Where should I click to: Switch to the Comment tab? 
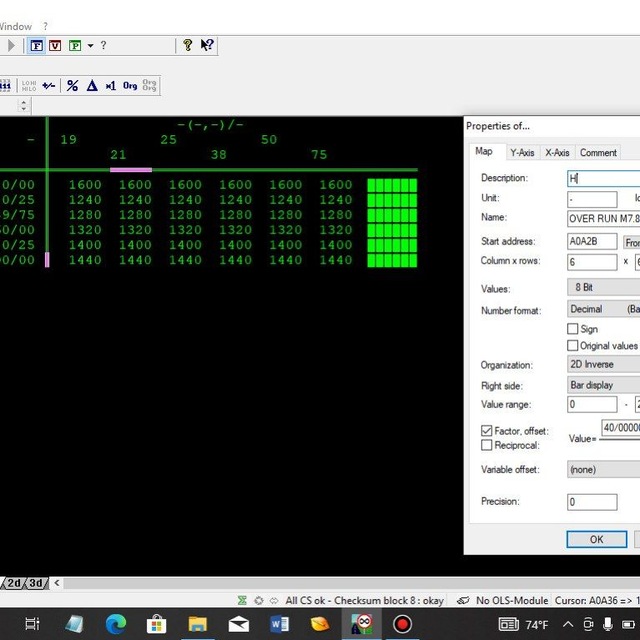tap(598, 153)
